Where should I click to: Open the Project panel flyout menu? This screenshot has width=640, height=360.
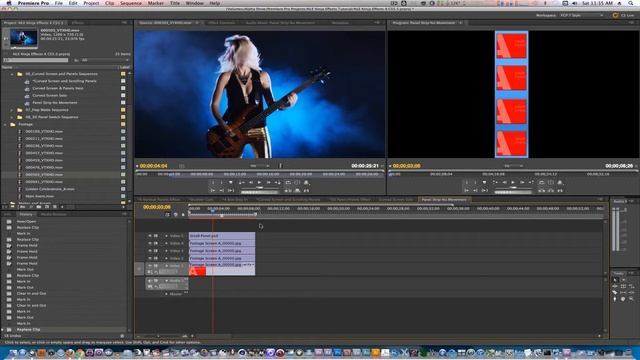pyautogui.click(x=124, y=23)
